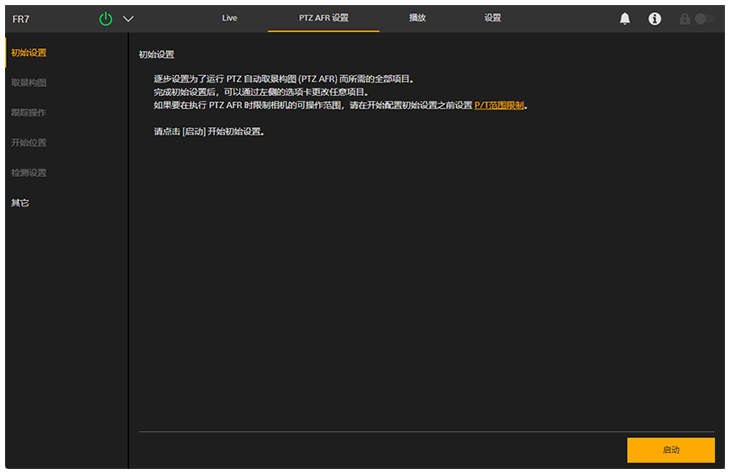Open 检测设置 in the sidebar

(28, 172)
